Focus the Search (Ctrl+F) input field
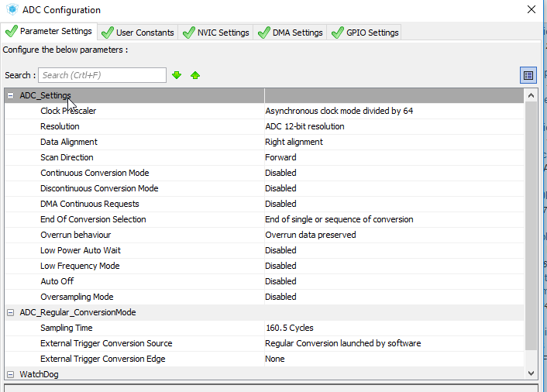Image resolution: width=547 pixels, height=392 pixels. 102,75
